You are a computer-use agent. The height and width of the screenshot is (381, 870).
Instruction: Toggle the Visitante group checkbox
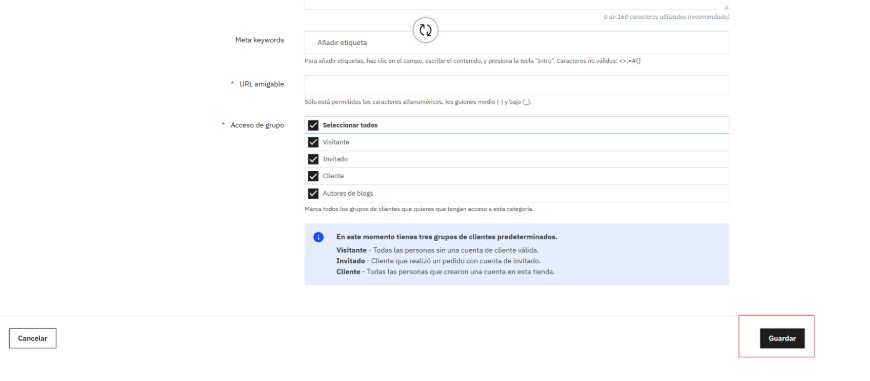tap(313, 142)
